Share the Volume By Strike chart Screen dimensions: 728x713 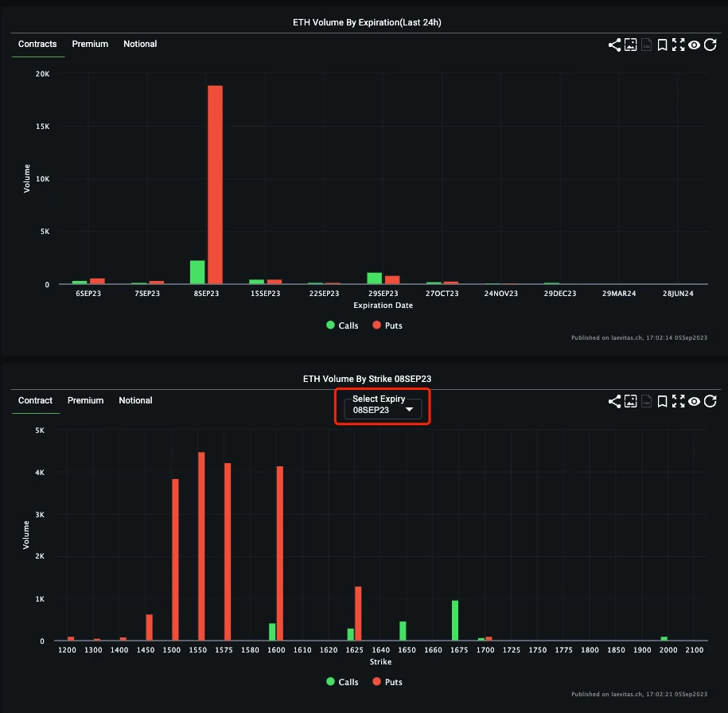point(614,402)
